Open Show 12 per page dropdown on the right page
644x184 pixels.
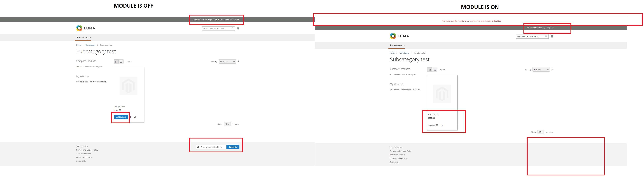[541, 132]
